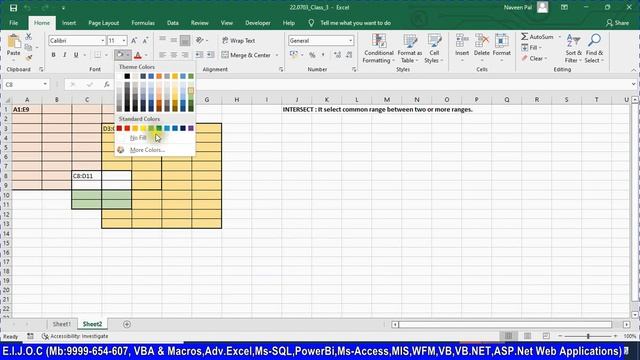Click the Percent Style icon
This screenshot has width=640, height=360.
312,55
